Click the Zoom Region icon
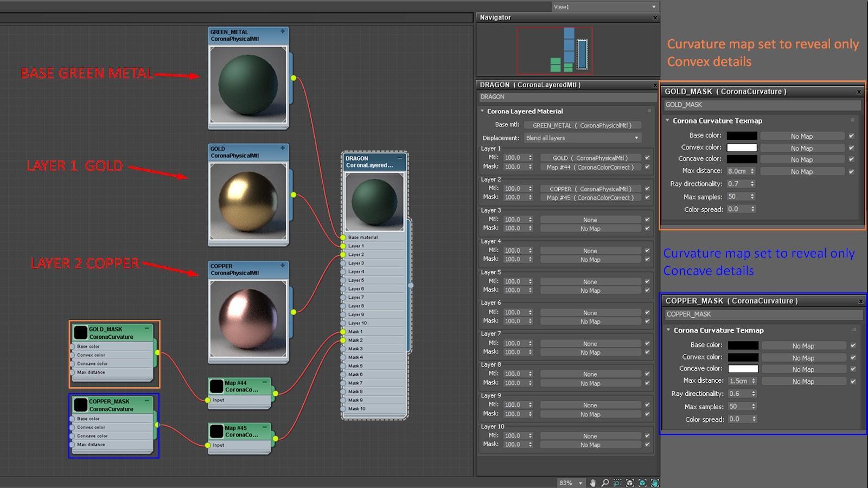This screenshot has height=488, width=868. tap(617, 483)
